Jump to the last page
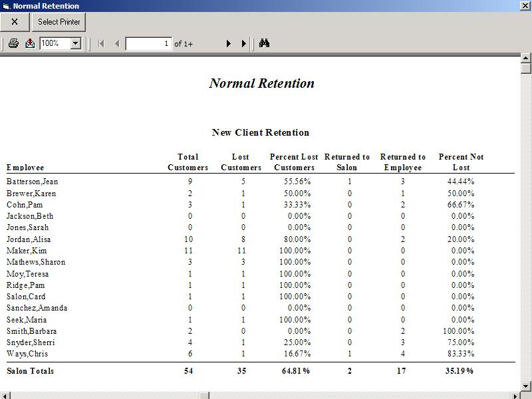This screenshot has height=399, width=532. pyautogui.click(x=243, y=43)
